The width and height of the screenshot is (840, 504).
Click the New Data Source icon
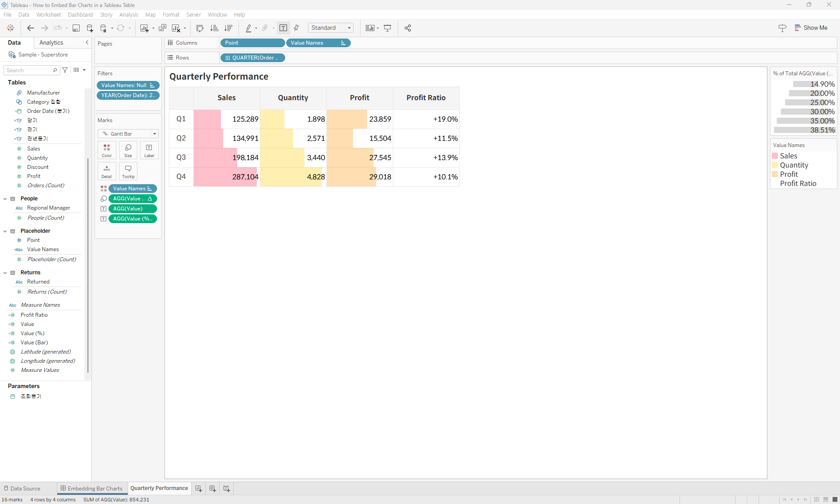(x=90, y=28)
